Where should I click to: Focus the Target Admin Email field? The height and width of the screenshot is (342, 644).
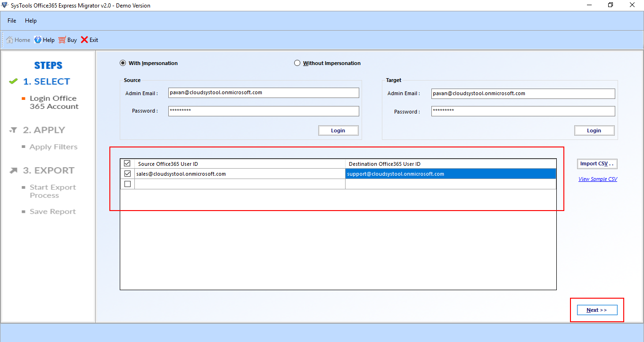[523, 93]
